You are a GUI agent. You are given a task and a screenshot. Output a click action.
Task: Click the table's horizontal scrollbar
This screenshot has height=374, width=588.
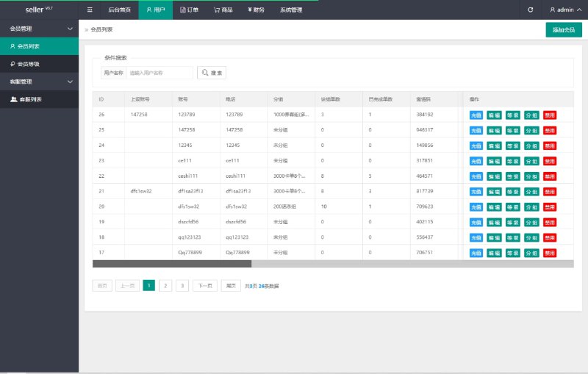tap(172, 263)
